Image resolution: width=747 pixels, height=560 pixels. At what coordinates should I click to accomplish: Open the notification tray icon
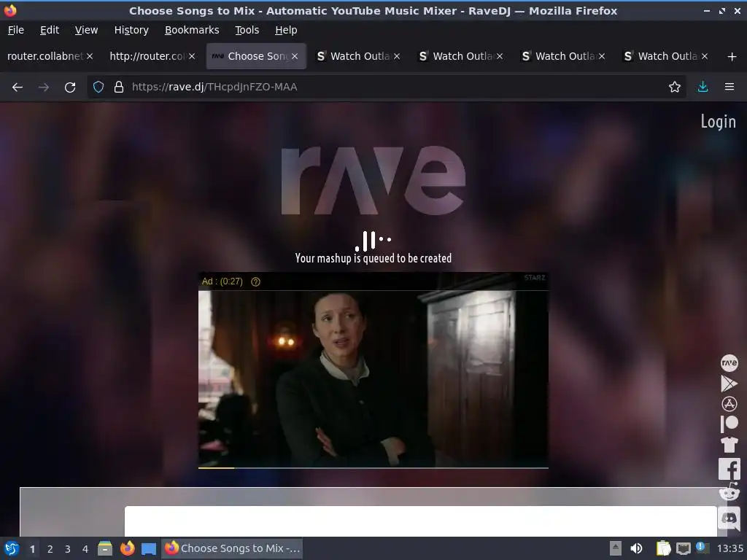[702, 548]
